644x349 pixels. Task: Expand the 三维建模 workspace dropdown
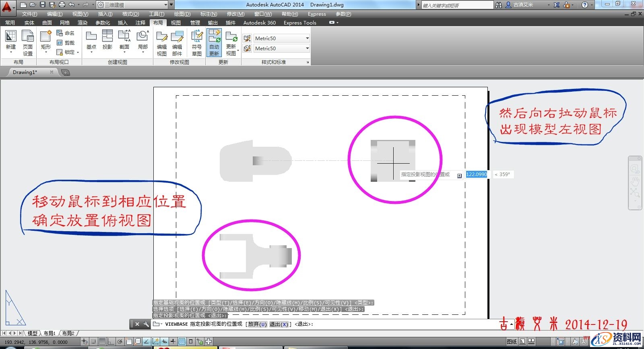click(x=165, y=5)
